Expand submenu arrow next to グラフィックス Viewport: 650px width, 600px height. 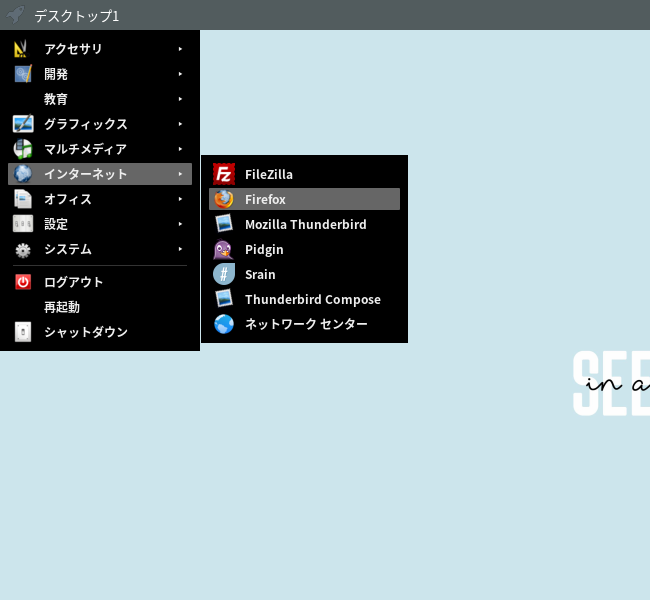pyautogui.click(x=180, y=124)
